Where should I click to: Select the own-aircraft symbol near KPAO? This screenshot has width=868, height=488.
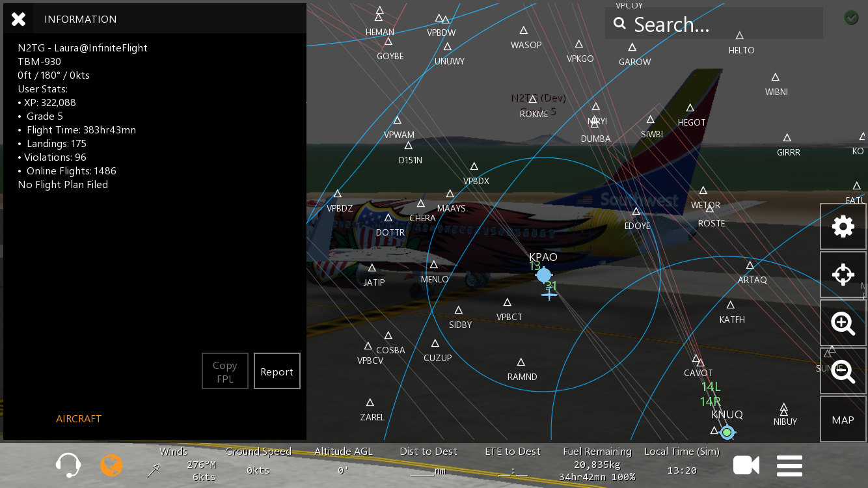coord(549,294)
